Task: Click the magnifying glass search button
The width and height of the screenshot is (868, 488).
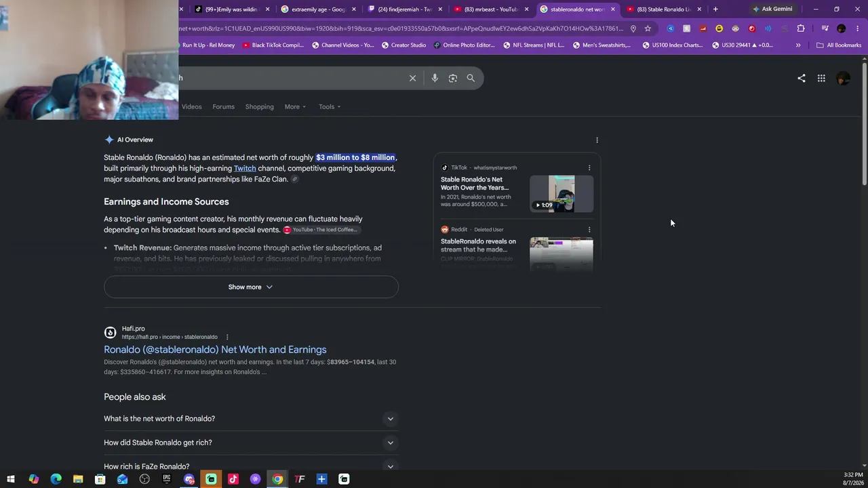Action: pyautogui.click(x=471, y=78)
